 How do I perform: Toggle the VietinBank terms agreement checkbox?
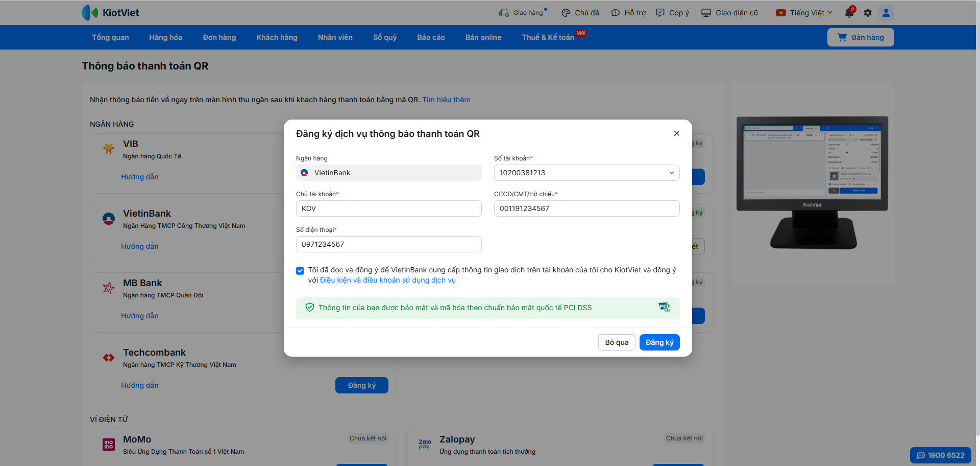point(300,270)
